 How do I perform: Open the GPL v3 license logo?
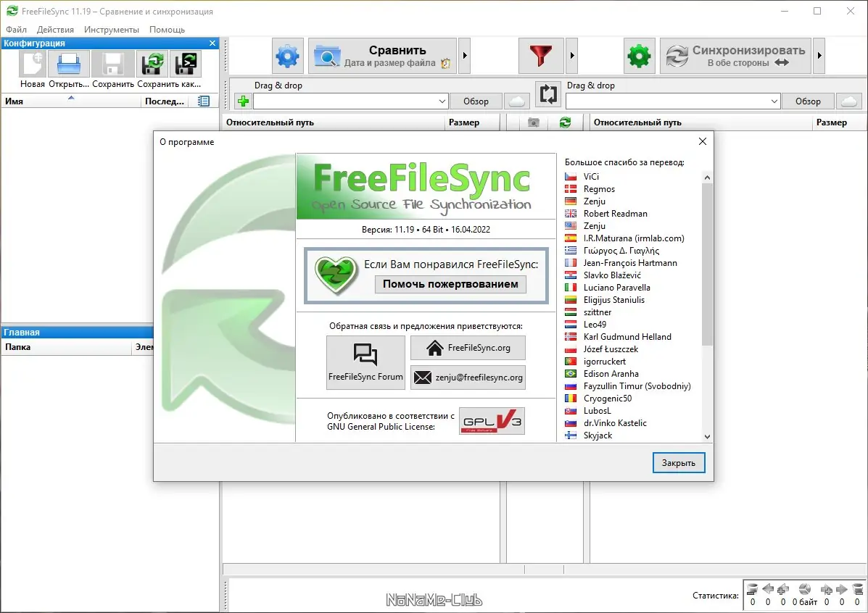(x=492, y=421)
